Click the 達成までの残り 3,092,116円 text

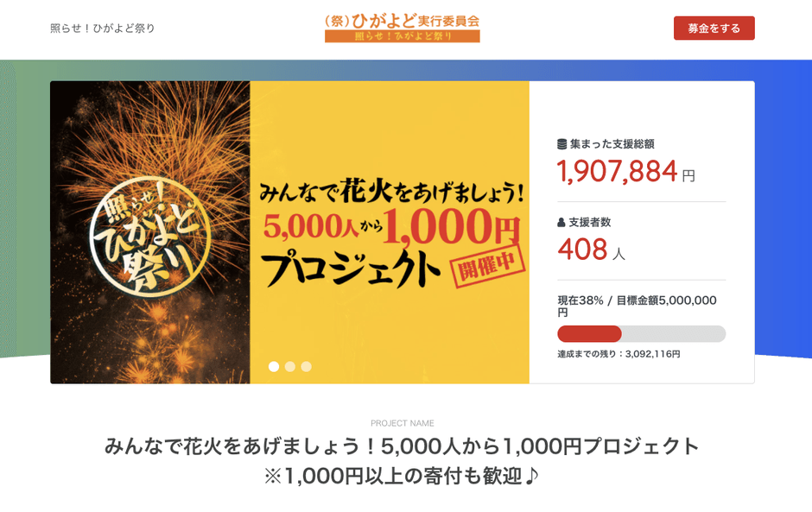619,354
